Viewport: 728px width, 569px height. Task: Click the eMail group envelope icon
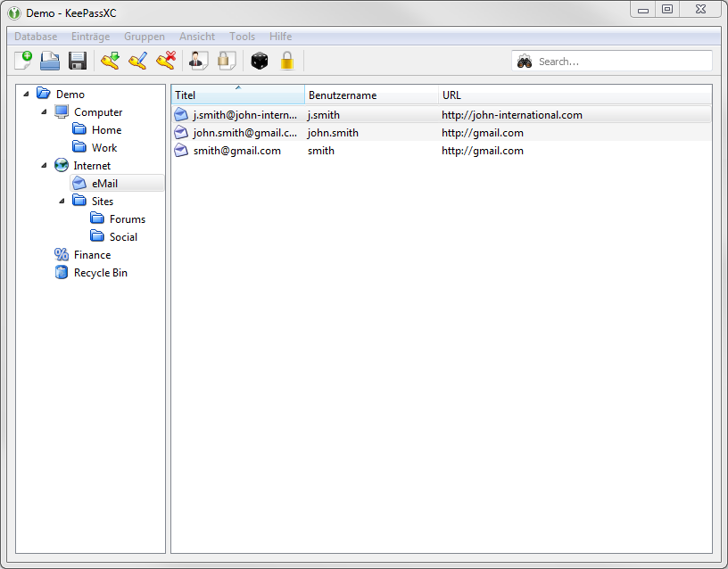coord(79,184)
